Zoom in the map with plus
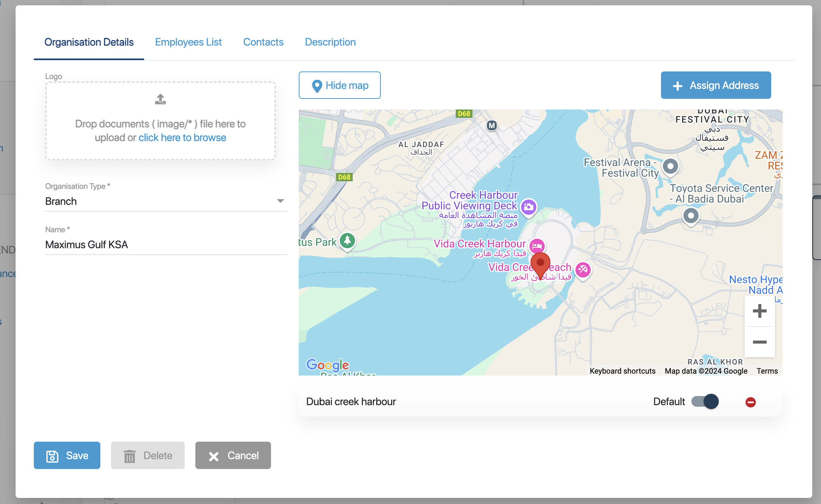This screenshot has height=504, width=821. point(759,311)
